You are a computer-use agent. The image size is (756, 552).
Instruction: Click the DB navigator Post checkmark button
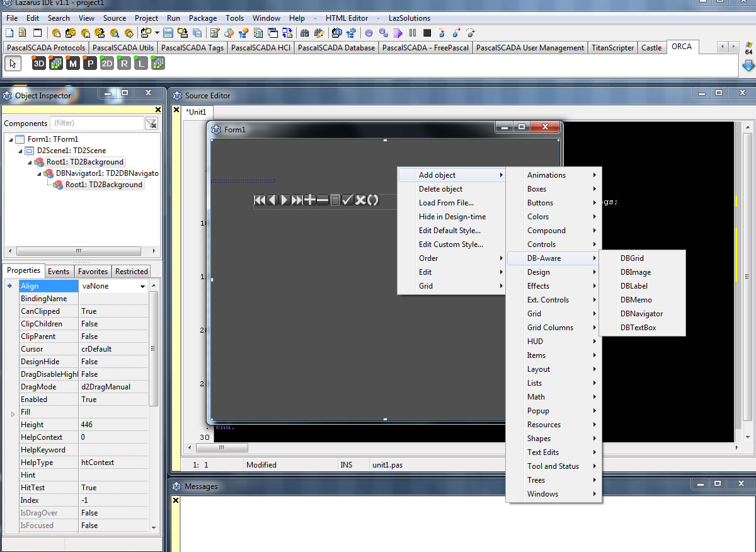[x=347, y=200]
